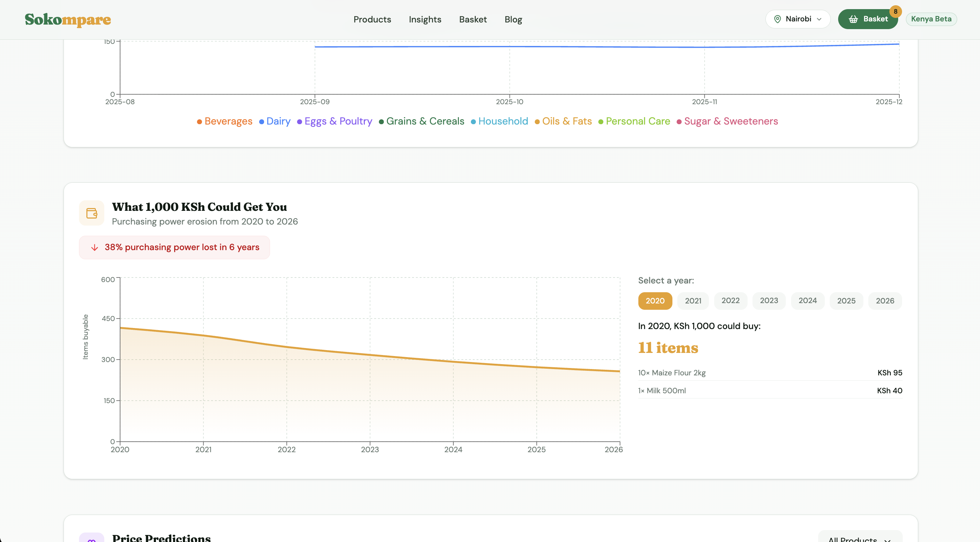
Task: Open Basket in the navigation bar
Action: 473,19
